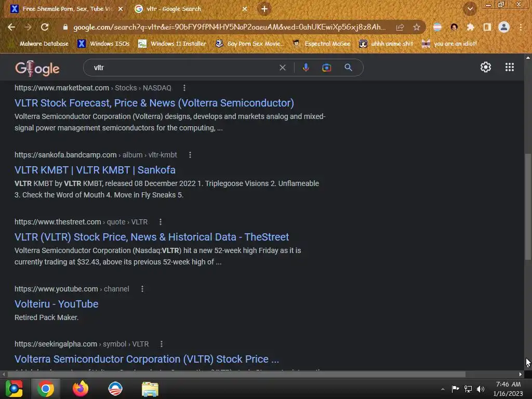
Task: Bookmark this page with the star icon
Action: click(x=417, y=27)
